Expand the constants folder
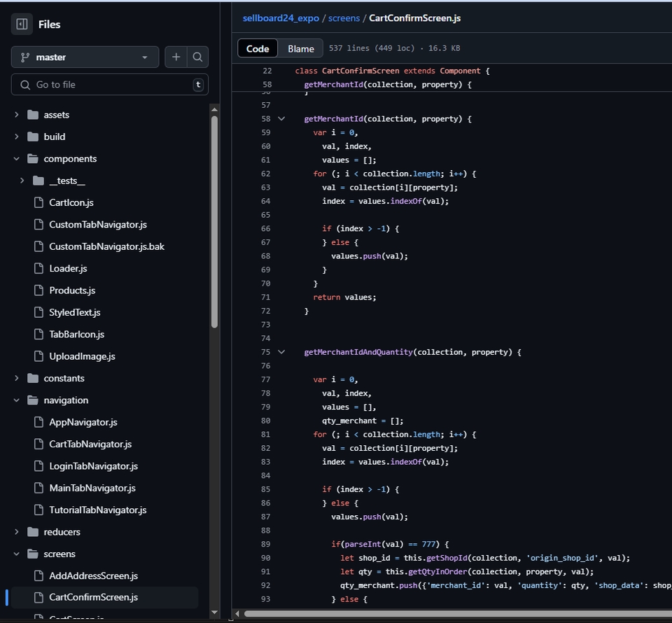The height and width of the screenshot is (623, 672). tap(16, 378)
